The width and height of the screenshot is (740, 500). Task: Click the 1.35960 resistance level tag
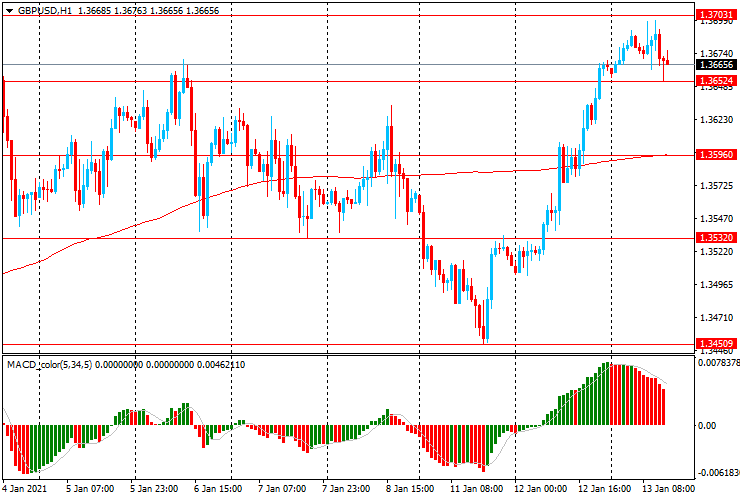[715, 155]
